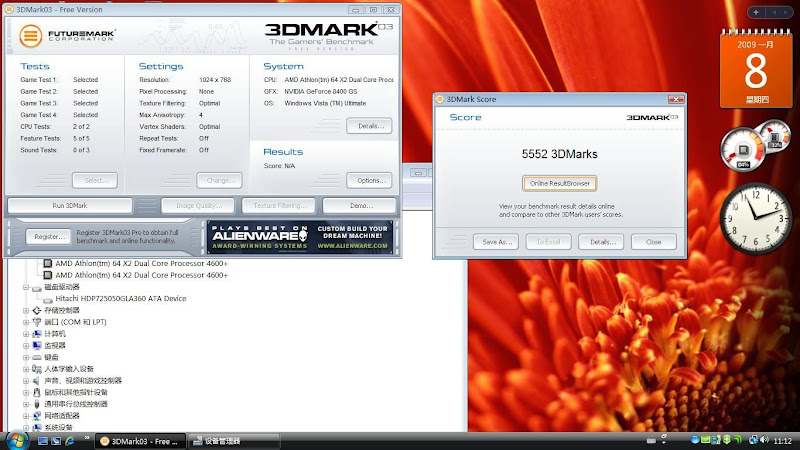Click the Futuremark orange logo icon
The height and width of the screenshot is (450, 800).
(31, 36)
